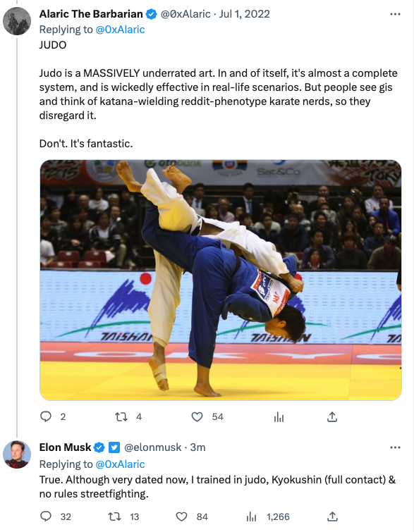Open more options on Alaric's tweet

tap(395, 14)
